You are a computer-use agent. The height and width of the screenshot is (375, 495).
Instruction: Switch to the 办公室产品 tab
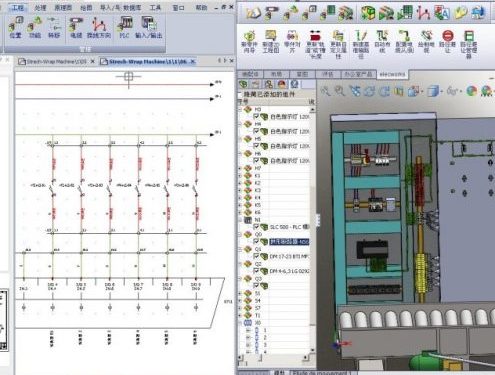coord(358,74)
